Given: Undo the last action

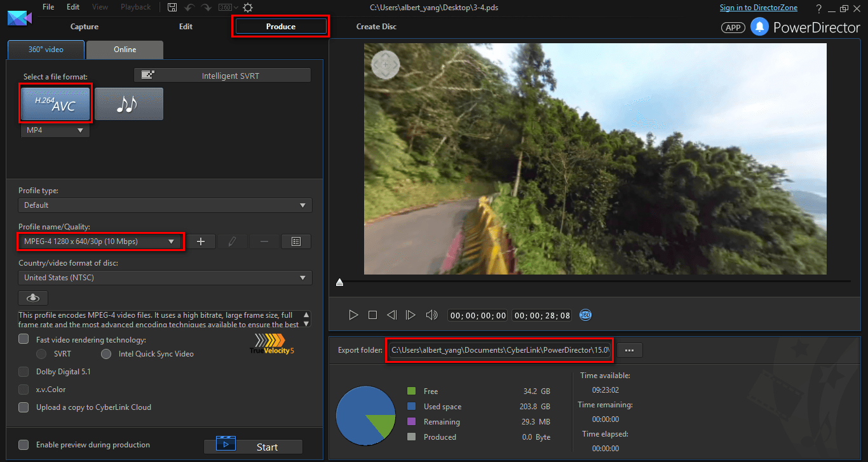Looking at the screenshot, I should (x=189, y=8).
